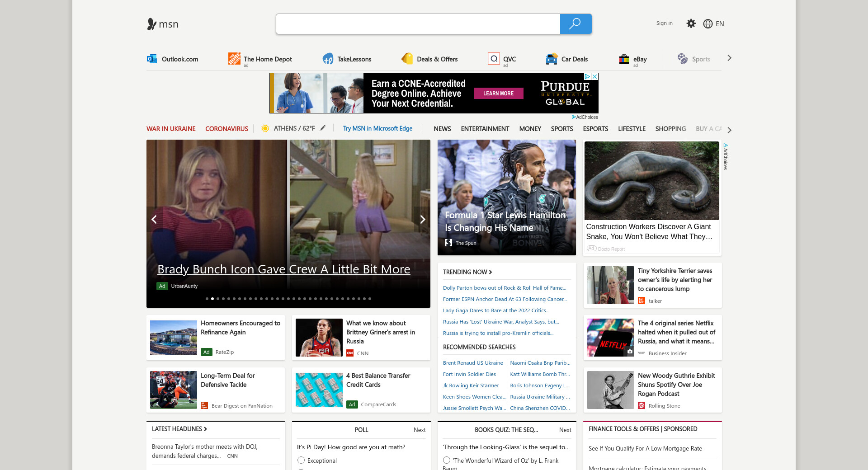Screen dimensions: 868x470
Task: Open the Car Deals shortcut icon
Action: pos(552,59)
